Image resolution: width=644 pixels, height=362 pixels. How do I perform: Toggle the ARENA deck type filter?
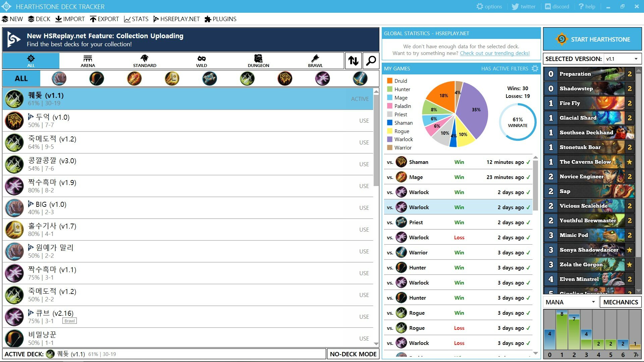[88, 61]
